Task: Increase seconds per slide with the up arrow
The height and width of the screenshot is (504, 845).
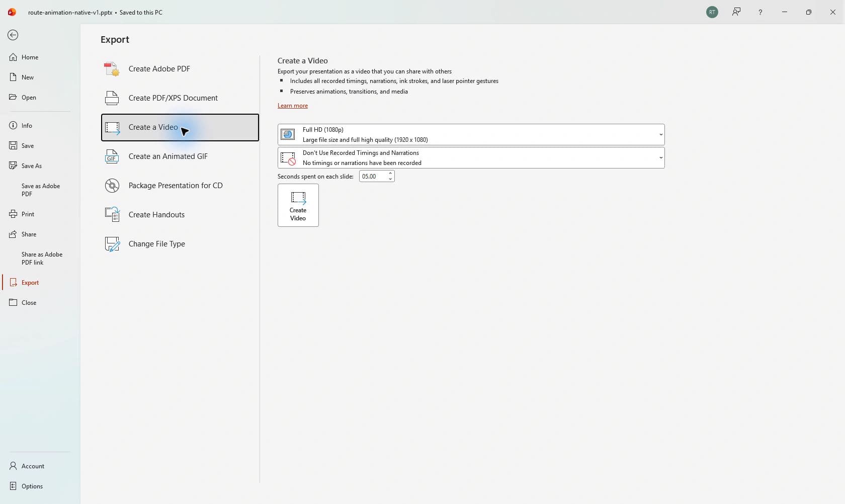Action: (x=390, y=174)
